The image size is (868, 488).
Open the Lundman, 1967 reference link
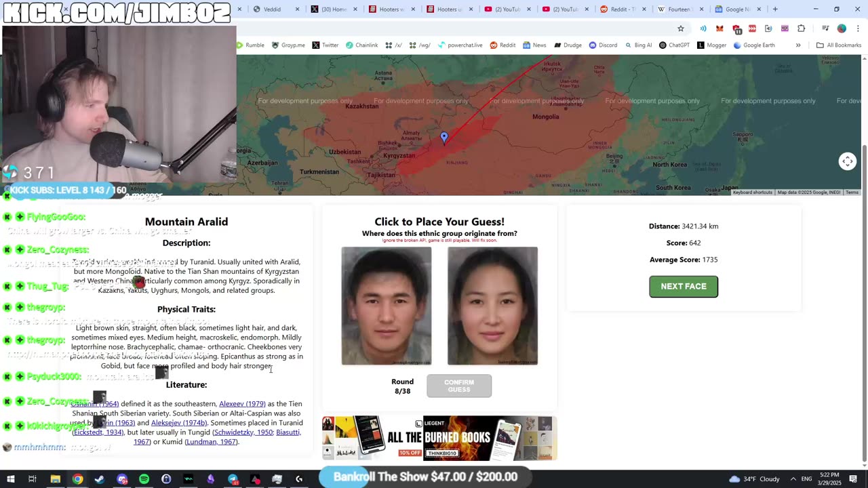211,442
